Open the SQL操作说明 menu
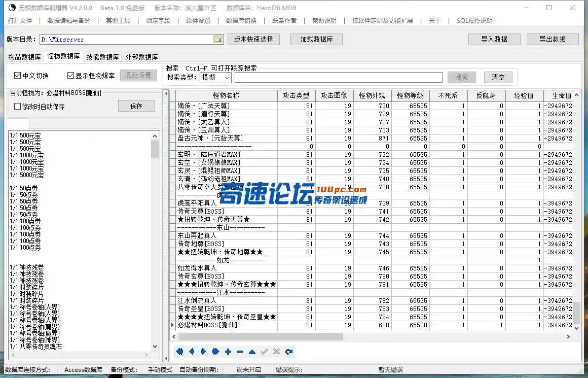 tap(474, 21)
